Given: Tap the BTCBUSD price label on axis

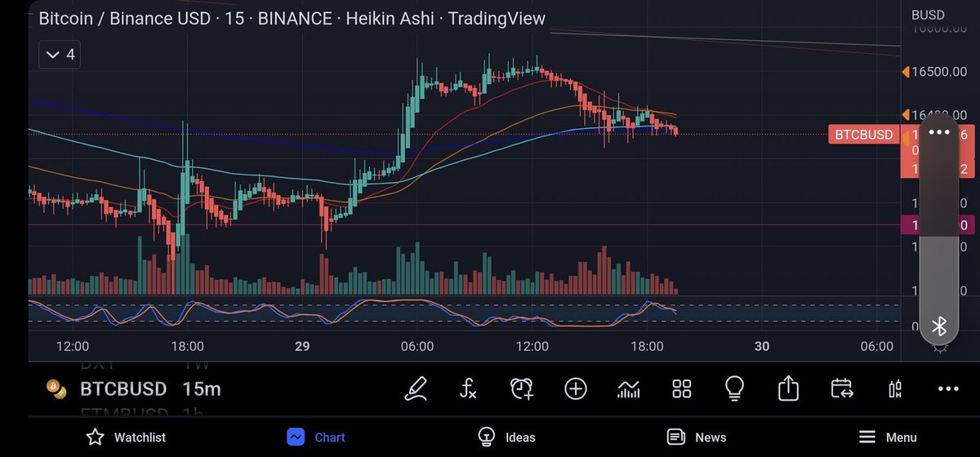Looking at the screenshot, I should (864, 135).
